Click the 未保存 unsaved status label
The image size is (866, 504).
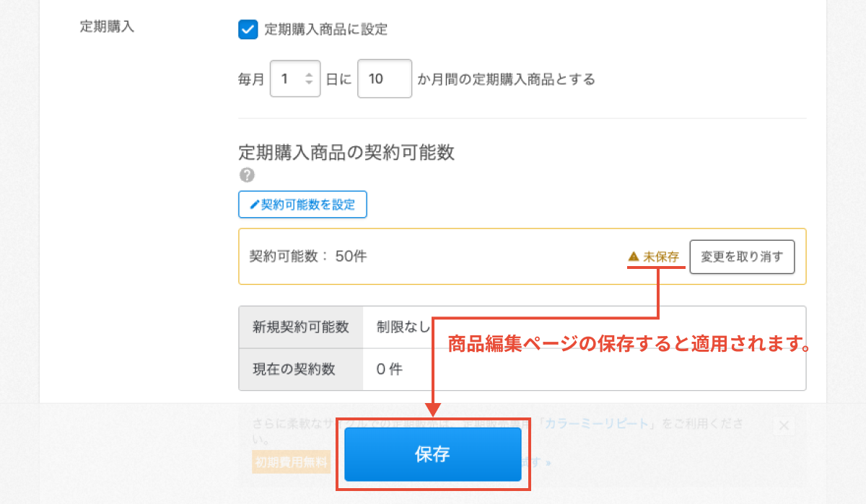coord(660,256)
